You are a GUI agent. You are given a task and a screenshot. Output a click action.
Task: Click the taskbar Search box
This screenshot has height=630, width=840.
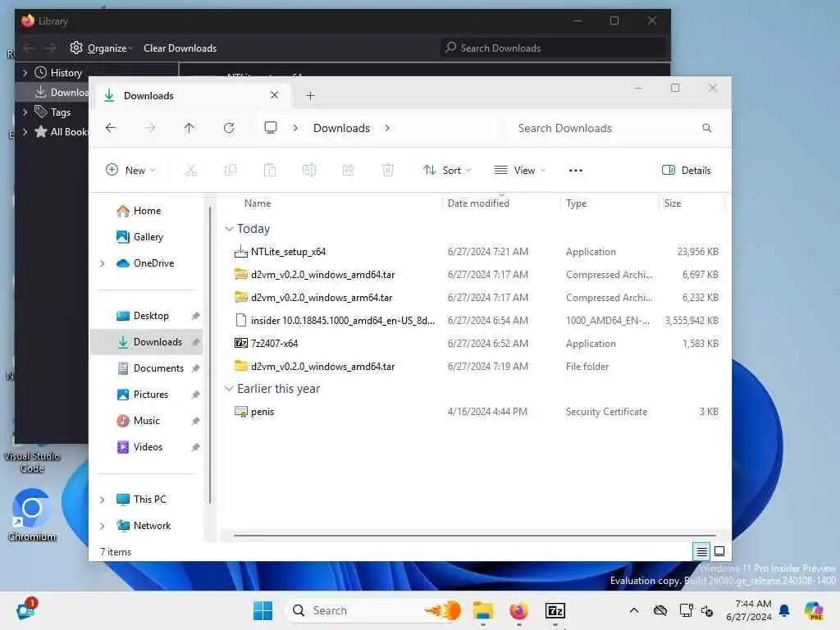click(375, 610)
